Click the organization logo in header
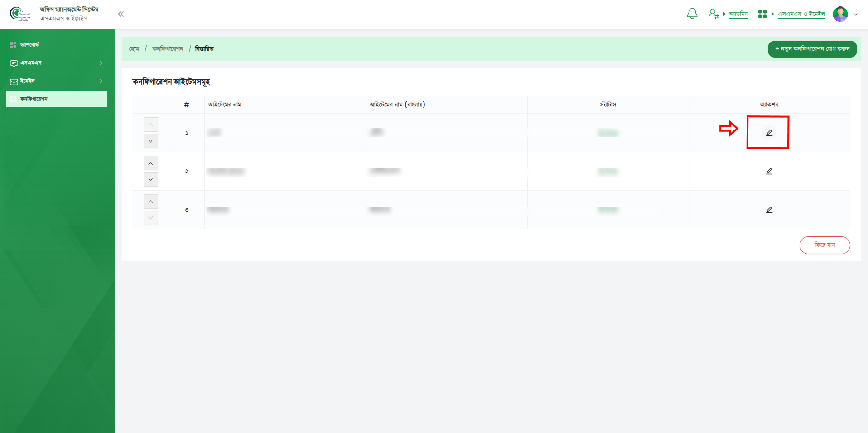 tap(20, 14)
